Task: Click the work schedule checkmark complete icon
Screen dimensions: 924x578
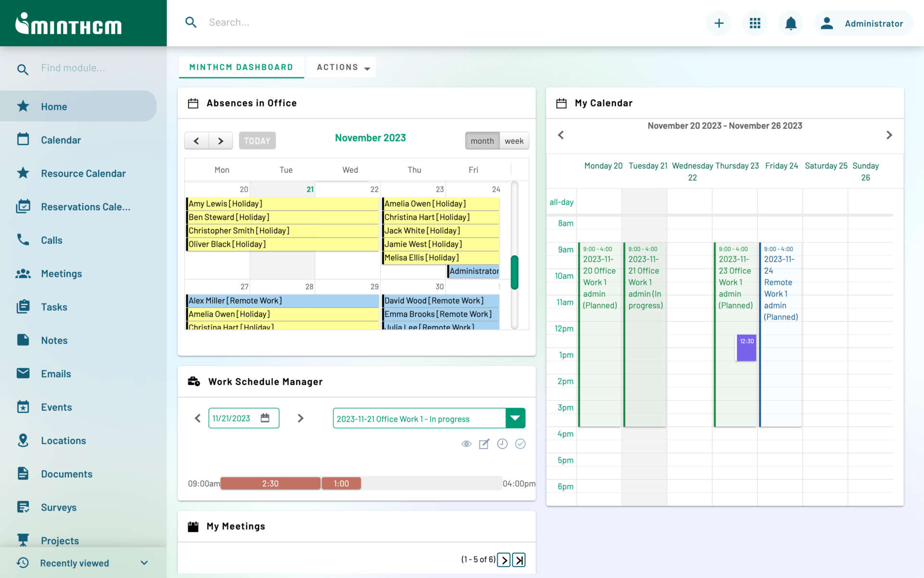Action: [520, 444]
